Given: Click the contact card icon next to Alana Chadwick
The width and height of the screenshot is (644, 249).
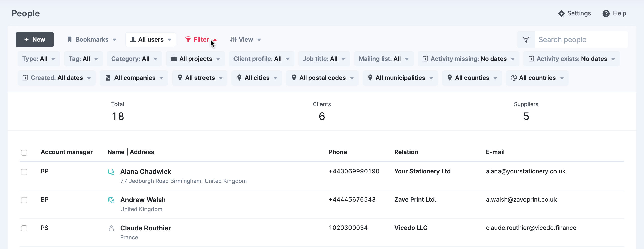Looking at the screenshot, I should 111,172.
